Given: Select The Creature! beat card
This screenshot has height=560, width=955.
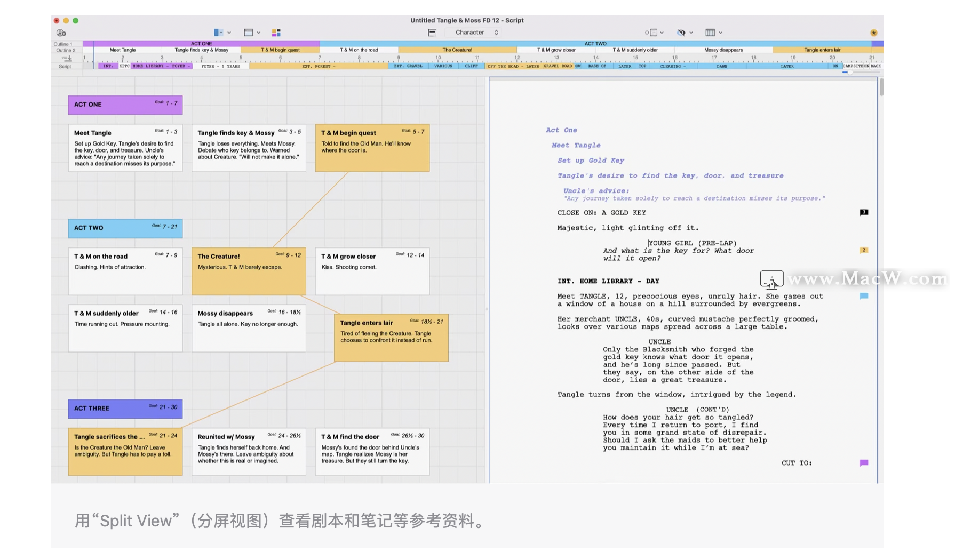Looking at the screenshot, I should (x=249, y=271).
